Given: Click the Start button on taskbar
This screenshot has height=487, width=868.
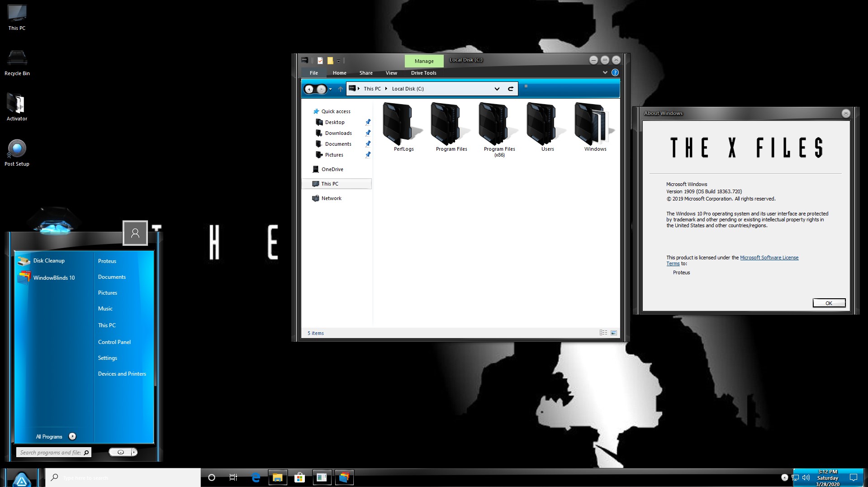Looking at the screenshot, I should [21, 478].
